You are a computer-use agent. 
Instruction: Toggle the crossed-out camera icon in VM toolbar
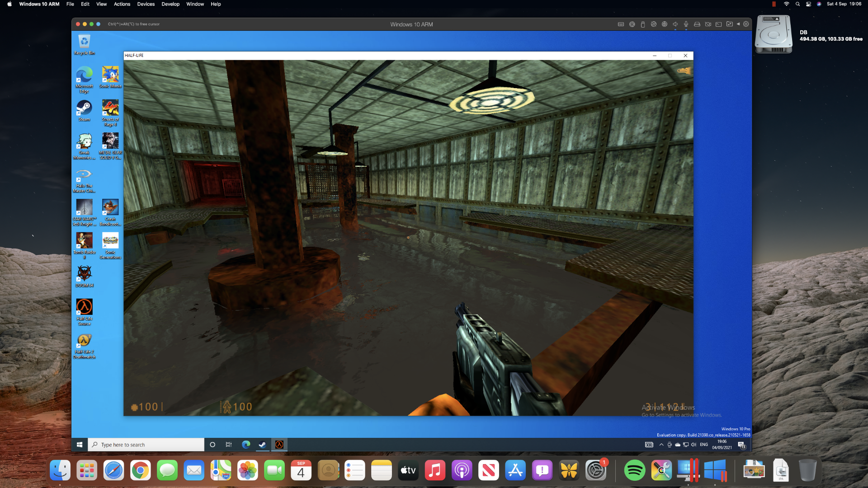[x=708, y=24]
